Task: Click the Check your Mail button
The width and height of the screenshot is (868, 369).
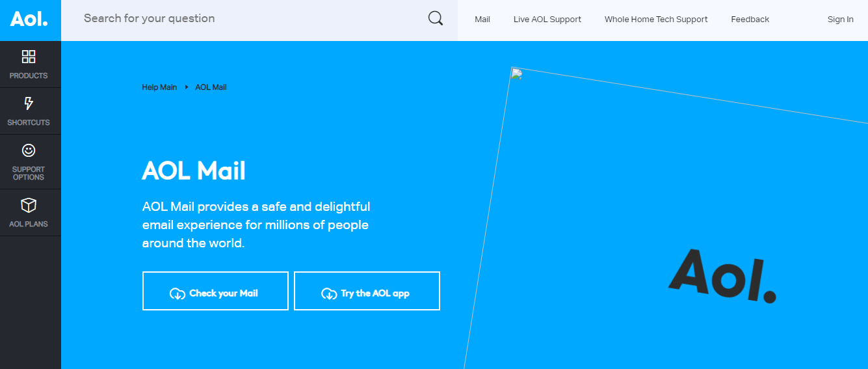Action: [x=215, y=291]
